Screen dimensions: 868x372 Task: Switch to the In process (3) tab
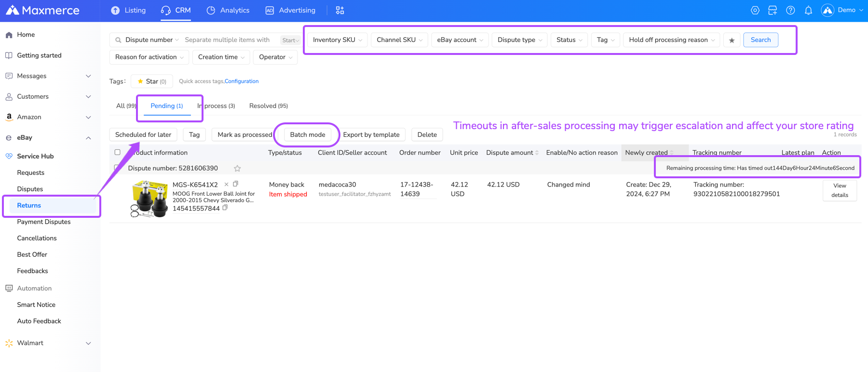click(216, 106)
